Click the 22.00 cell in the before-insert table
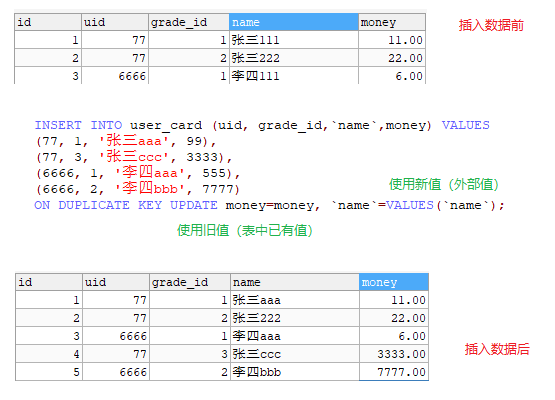 pos(392,58)
